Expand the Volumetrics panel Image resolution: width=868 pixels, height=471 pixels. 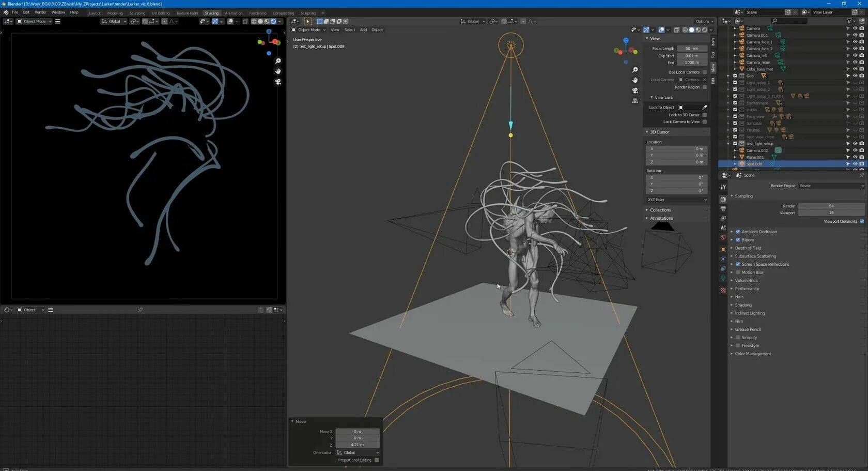[746, 281]
